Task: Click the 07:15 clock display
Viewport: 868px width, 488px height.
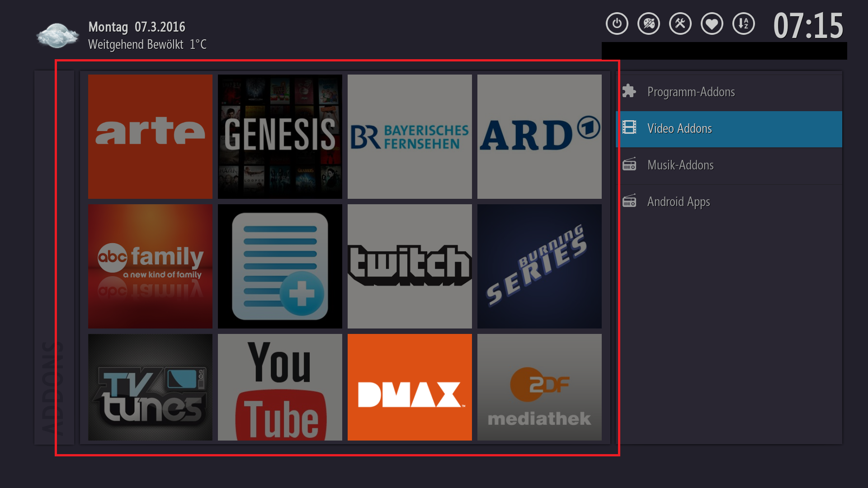Action: [808, 26]
